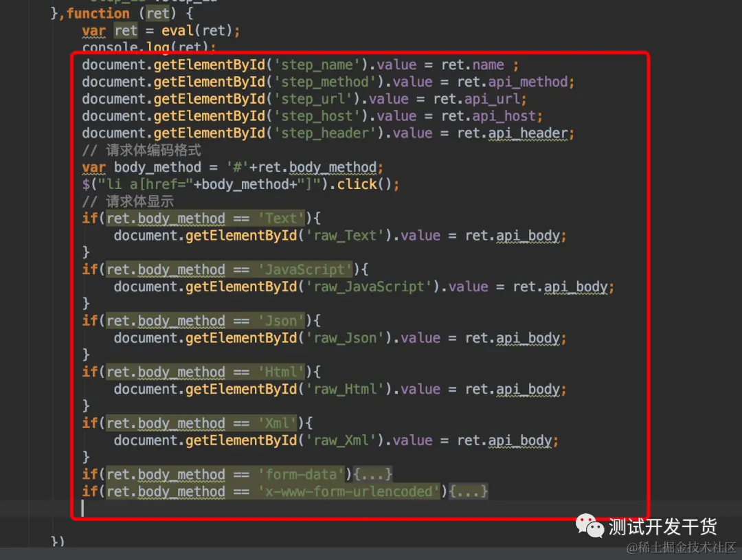This screenshot has width=742, height=560.
Task: Click the 'raw_Html' string literal
Action: (x=344, y=389)
